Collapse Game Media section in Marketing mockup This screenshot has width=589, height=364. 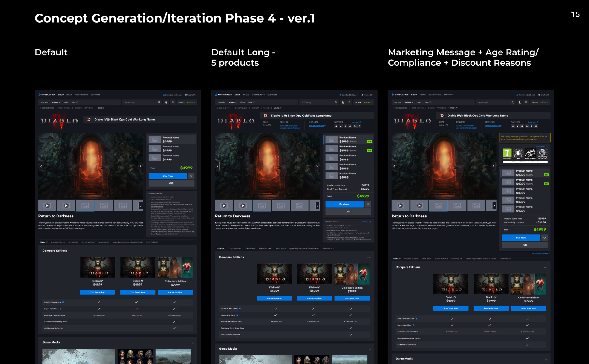[546, 359]
